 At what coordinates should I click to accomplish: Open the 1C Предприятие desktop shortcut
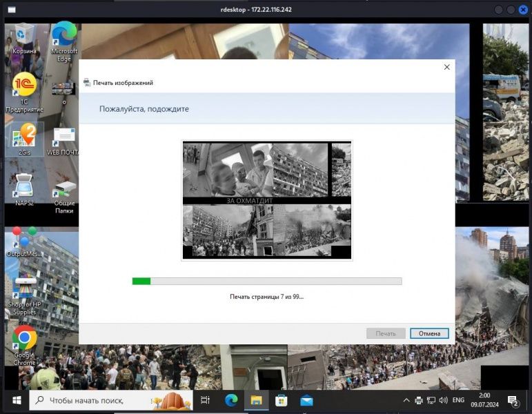[25, 86]
